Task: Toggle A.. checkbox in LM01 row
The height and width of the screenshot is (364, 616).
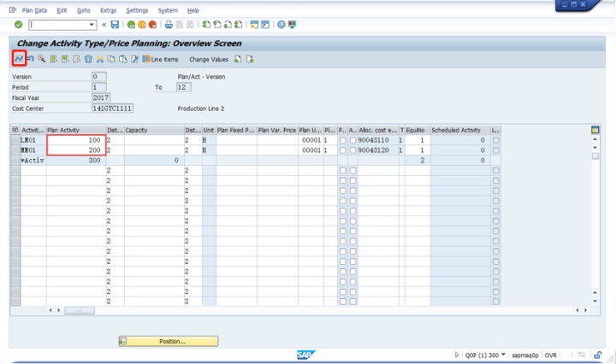Action: tap(352, 140)
